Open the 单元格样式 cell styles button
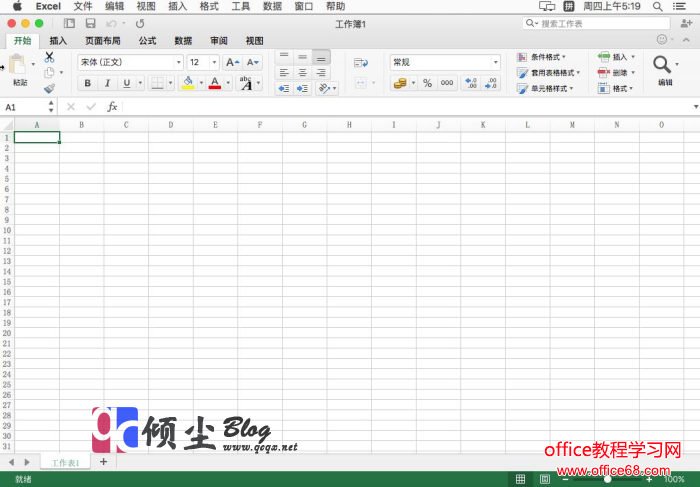Screen dimensions: 700x487 pyautogui.click(x=545, y=88)
